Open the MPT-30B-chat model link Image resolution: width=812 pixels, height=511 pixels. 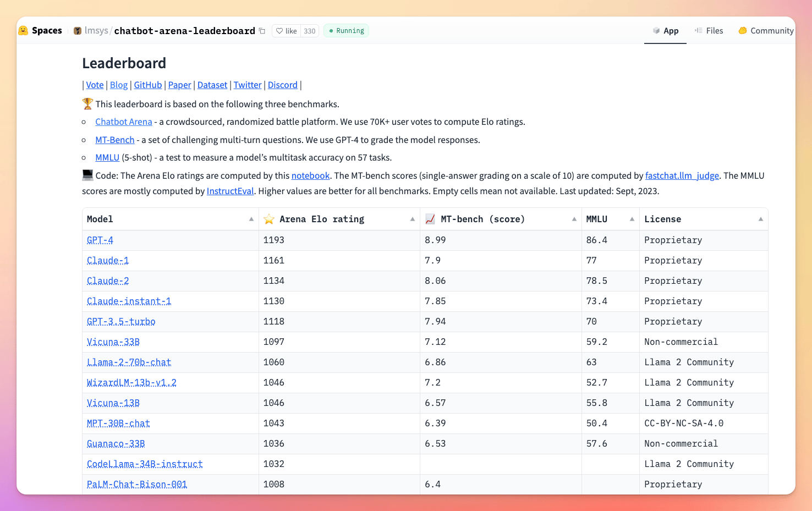pyautogui.click(x=118, y=424)
